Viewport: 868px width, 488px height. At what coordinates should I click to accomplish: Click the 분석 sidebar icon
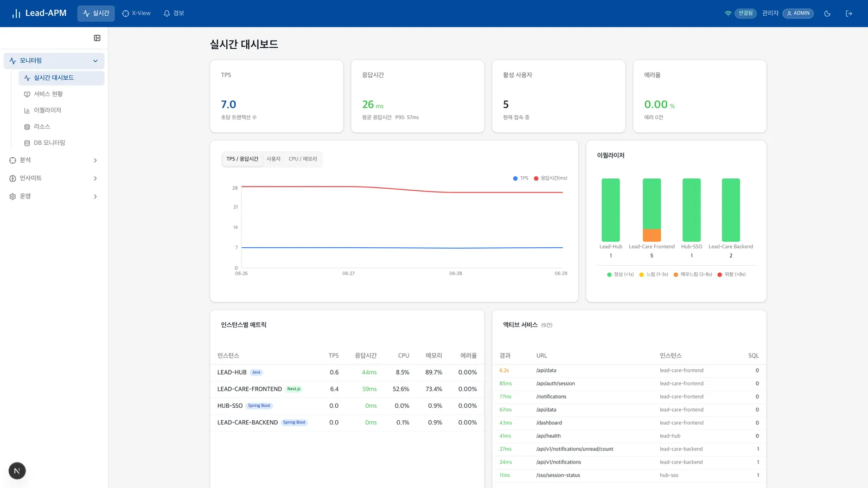pos(12,160)
